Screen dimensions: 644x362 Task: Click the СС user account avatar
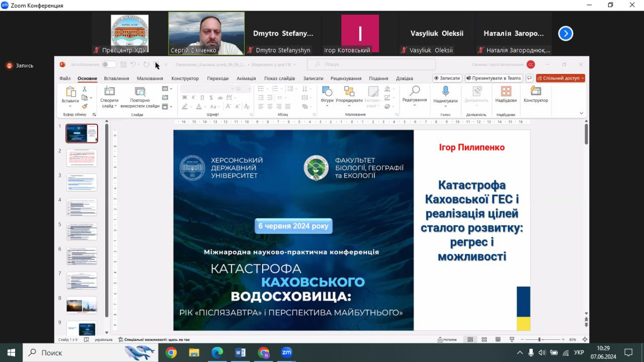coord(531,64)
